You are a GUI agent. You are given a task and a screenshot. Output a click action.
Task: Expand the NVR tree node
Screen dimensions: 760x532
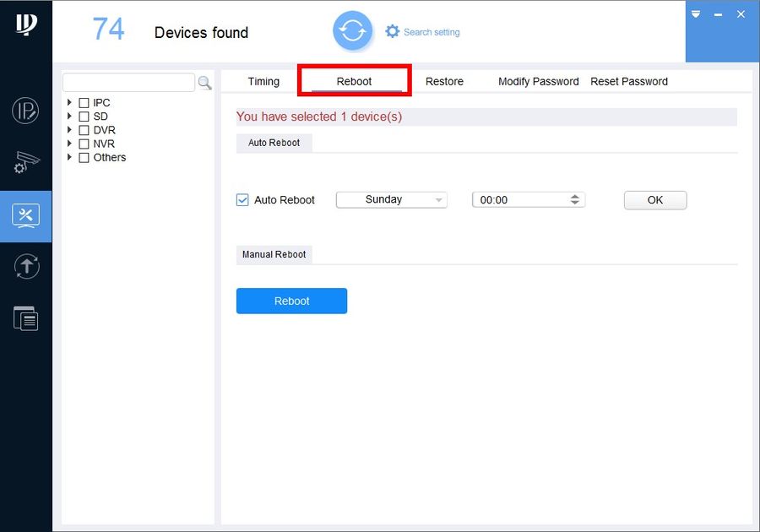pos(69,144)
